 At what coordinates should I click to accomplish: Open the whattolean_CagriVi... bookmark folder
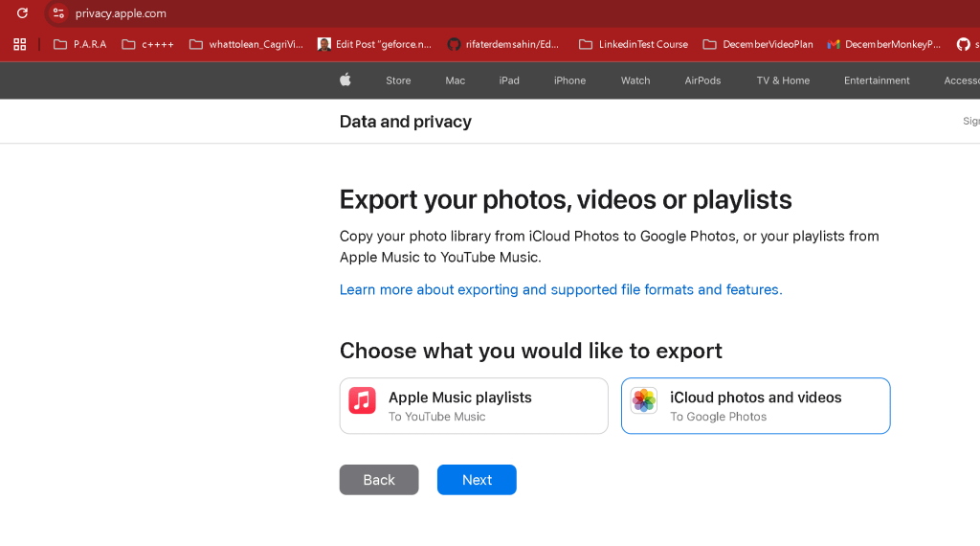[246, 44]
